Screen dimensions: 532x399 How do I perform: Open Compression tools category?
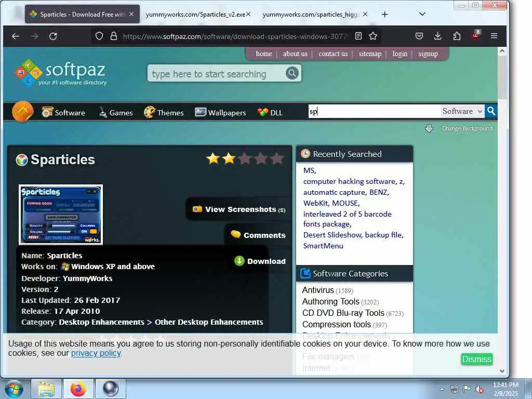coord(337,324)
